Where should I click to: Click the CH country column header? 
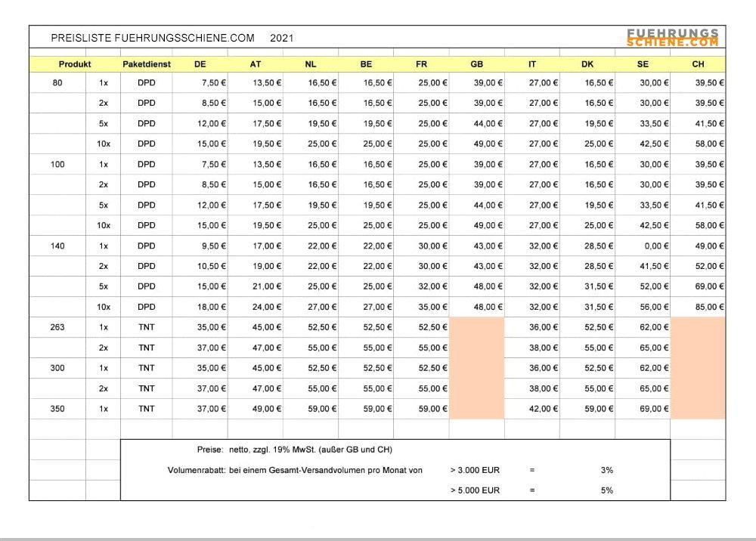coord(698,64)
